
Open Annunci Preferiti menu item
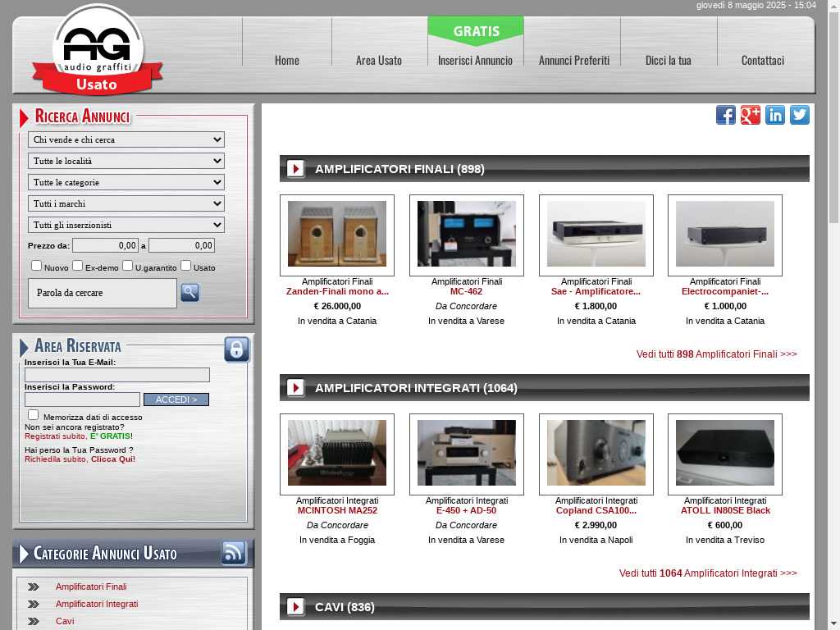pos(574,61)
